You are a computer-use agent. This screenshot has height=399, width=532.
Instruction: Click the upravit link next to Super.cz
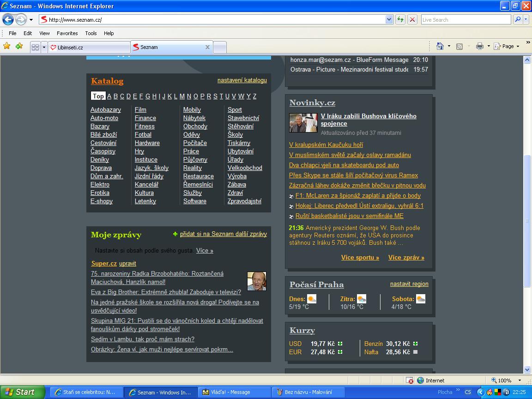(127, 263)
